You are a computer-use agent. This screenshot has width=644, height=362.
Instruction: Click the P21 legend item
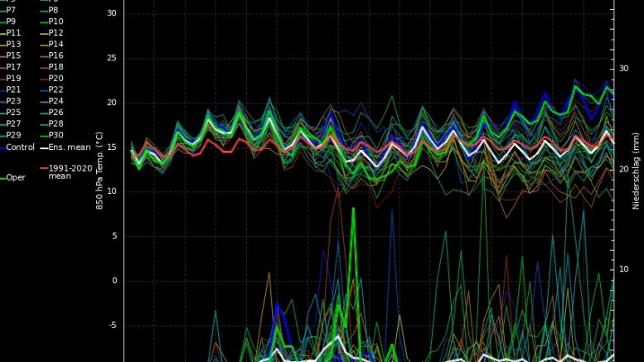(17, 89)
